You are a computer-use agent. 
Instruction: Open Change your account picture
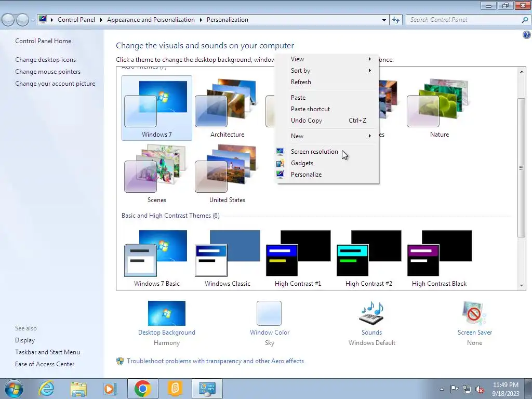[55, 84]
